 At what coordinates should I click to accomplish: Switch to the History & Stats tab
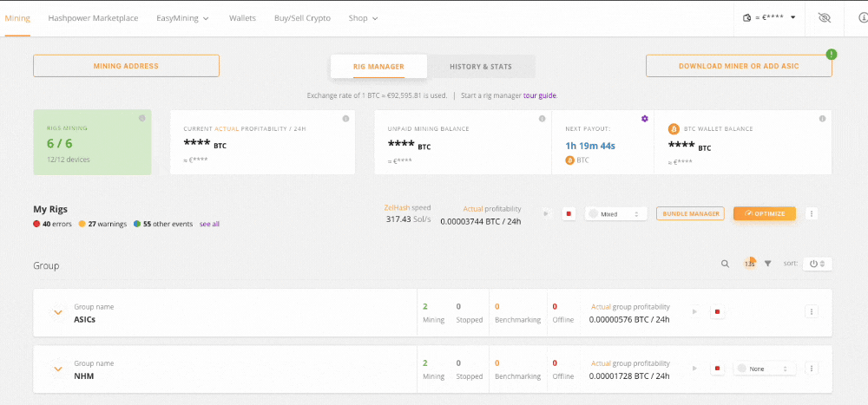[x=481, y=67]
